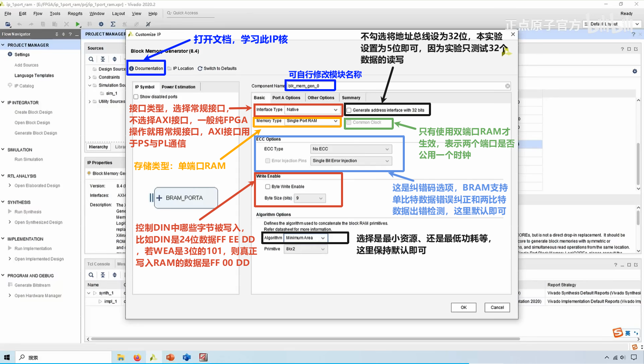Click the Documentation info icon in Customize IP
Viewport: 644px width, 364px height.
tap(132, 69)
